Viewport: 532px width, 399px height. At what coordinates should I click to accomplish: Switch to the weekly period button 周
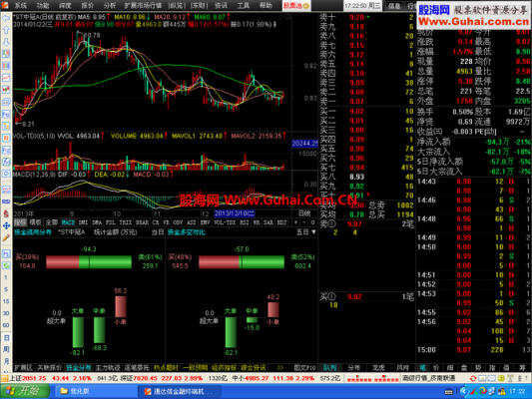coord(6,349)
